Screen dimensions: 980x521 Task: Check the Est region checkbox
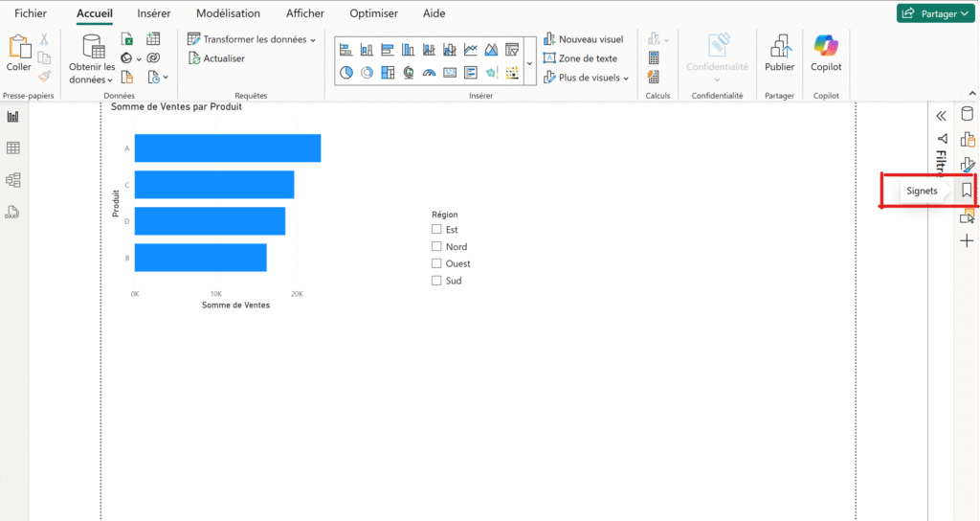coord(436,230)
